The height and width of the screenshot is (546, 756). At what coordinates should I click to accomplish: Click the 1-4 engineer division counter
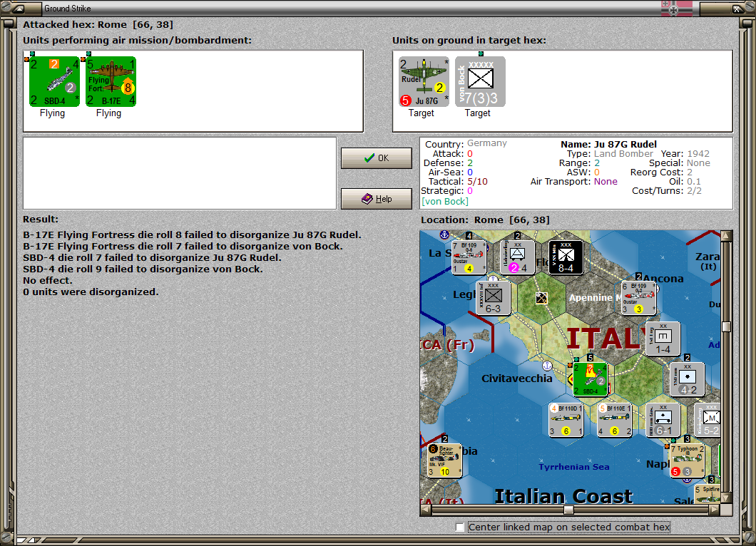coord(663,339)
